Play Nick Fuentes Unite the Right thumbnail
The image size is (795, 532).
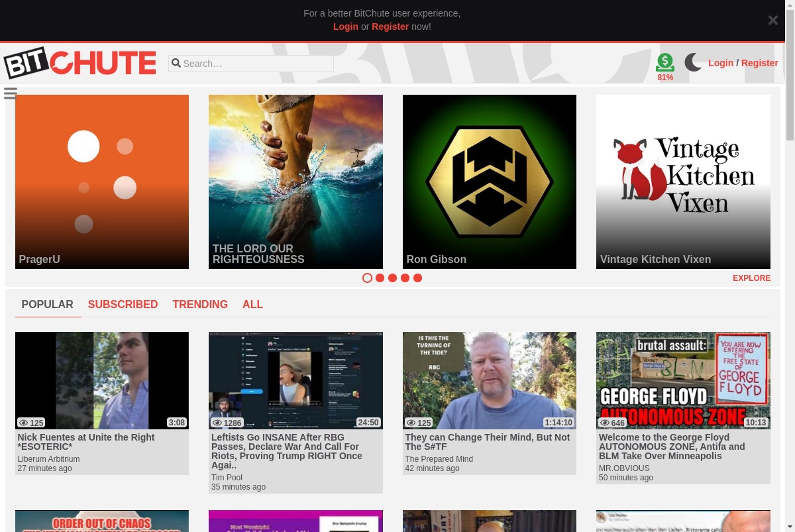(x=102, y=380)
